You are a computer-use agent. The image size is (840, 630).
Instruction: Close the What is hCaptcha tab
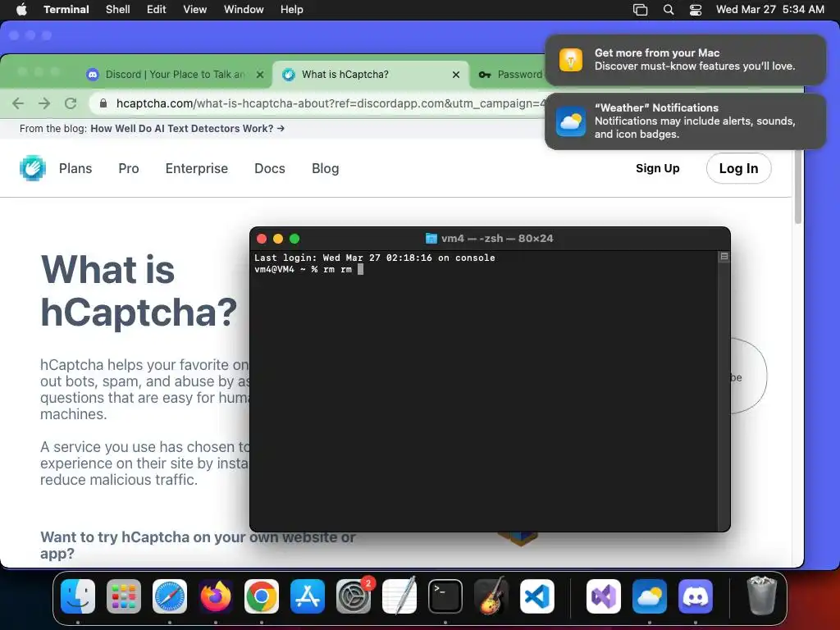click(x=456, y=75)
